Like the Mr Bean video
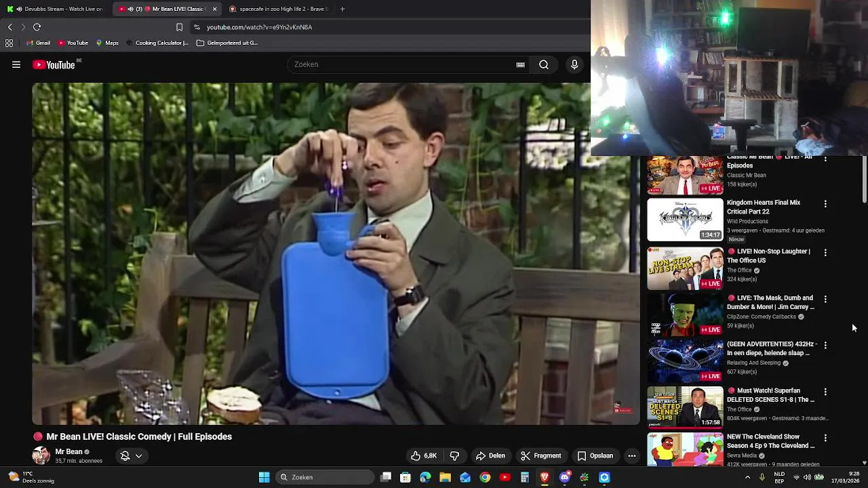This screenshot has width=868, height=488. pyautogui.click(x=423, y=455)
